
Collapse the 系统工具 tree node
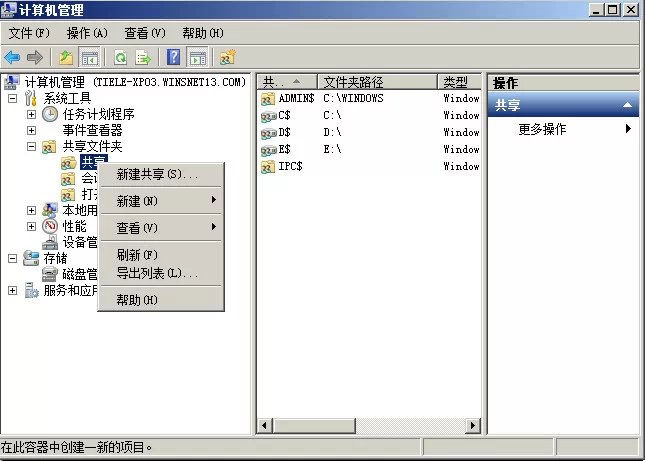tap(12, 98)
